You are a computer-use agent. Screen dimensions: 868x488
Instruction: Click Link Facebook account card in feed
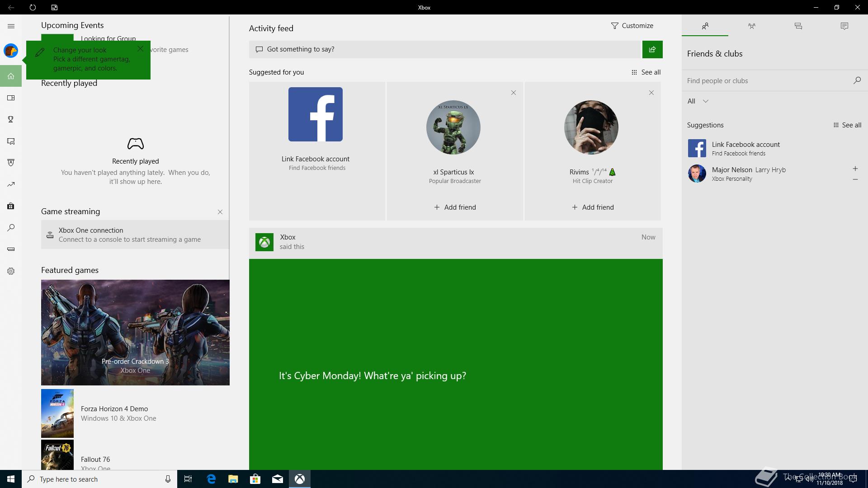[317, 151]
